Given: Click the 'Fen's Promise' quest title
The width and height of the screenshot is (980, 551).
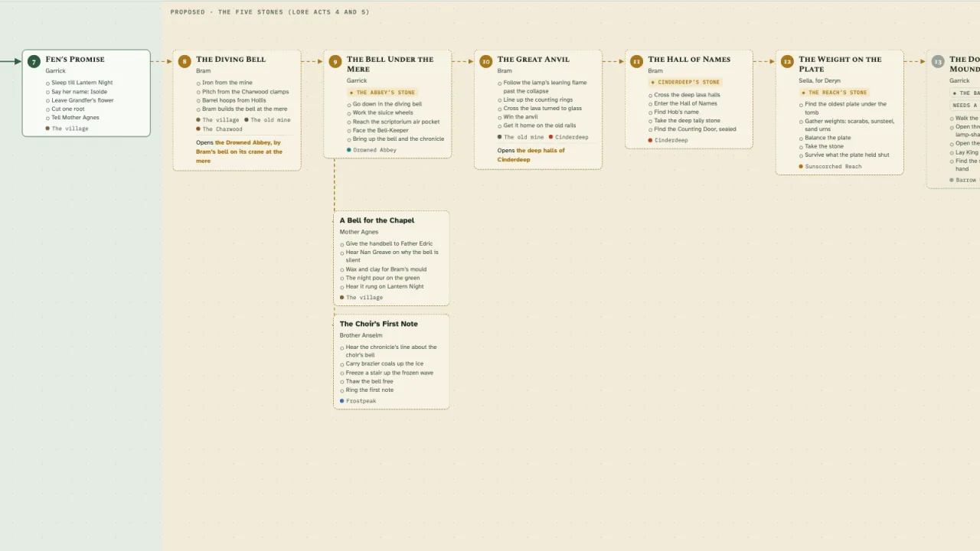Looking at the screenshot, I should click(x=75, y=59).
